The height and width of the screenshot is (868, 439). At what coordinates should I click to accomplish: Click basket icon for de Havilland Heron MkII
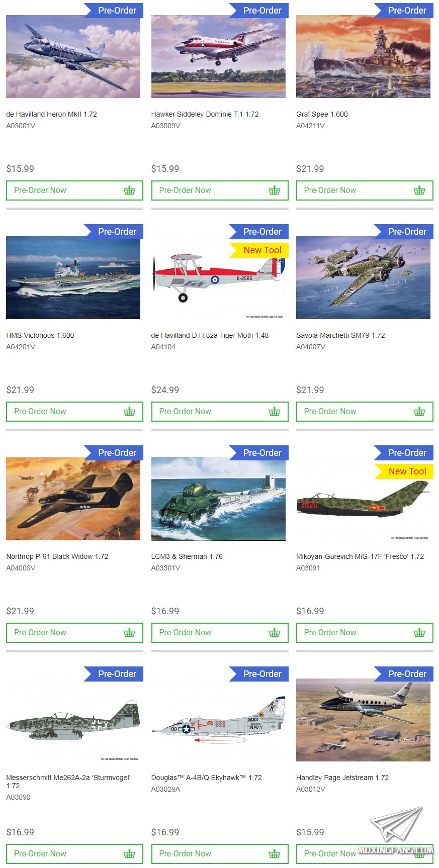tap(129, 190)
